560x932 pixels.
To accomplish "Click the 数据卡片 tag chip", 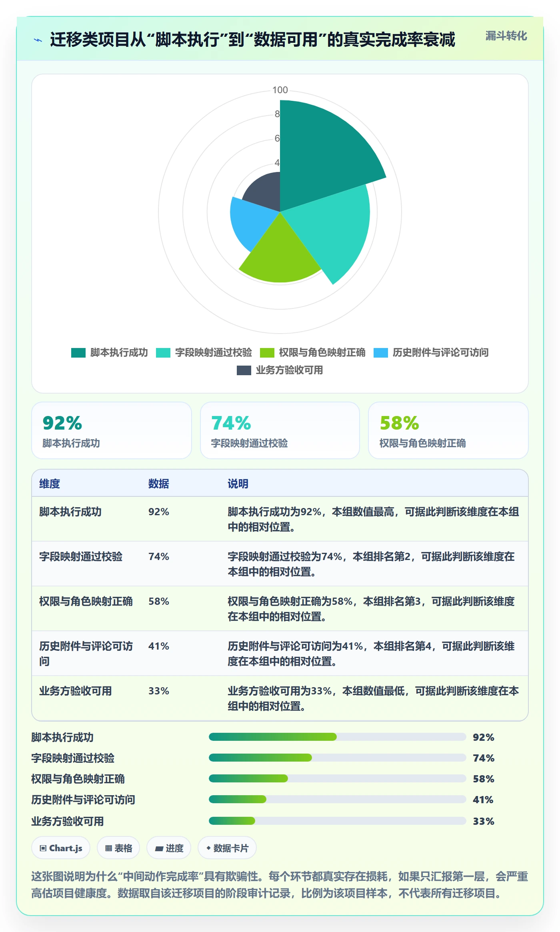I will point(227,848).
